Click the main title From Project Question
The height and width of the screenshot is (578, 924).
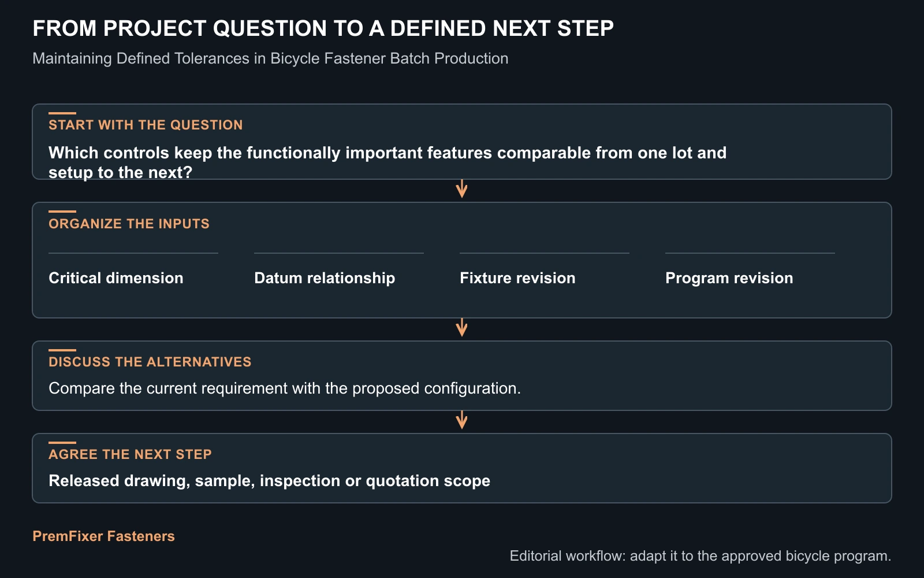coord(323,28)
